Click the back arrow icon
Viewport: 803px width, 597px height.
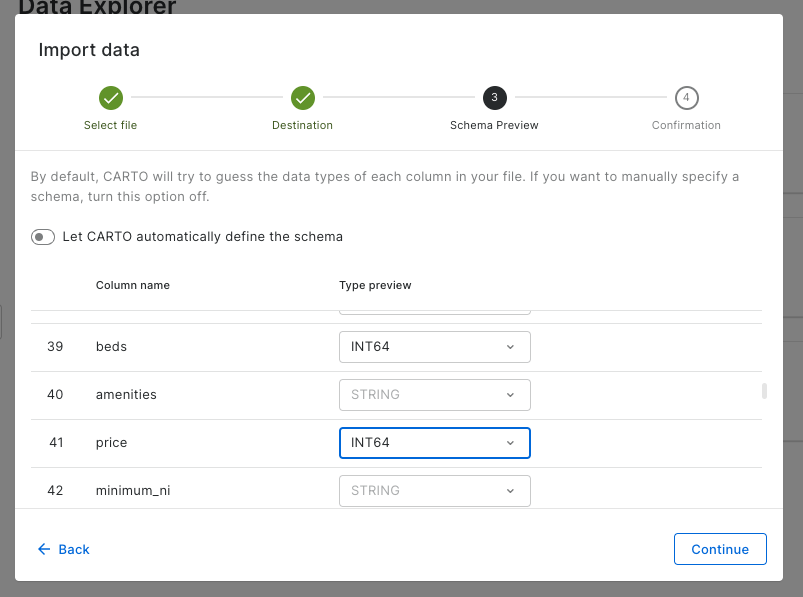tap(44, 549)
